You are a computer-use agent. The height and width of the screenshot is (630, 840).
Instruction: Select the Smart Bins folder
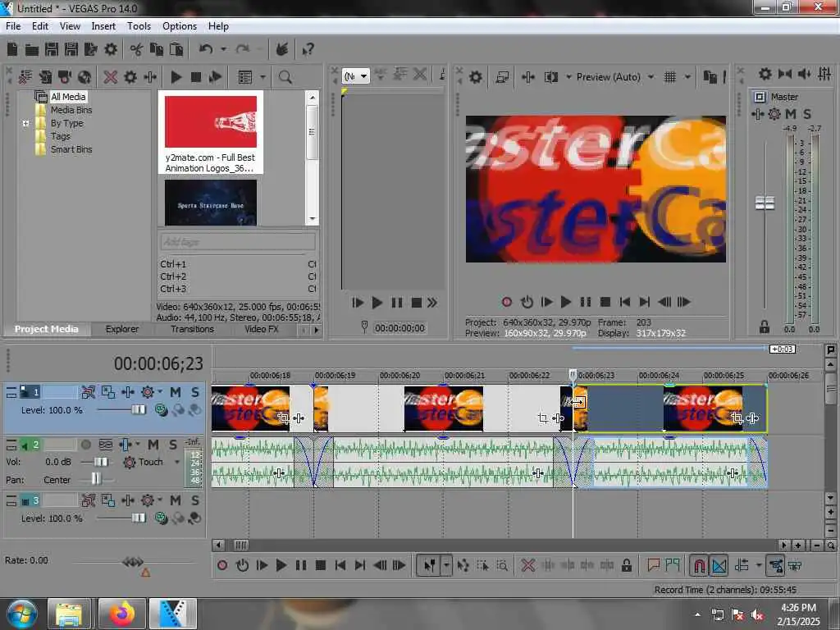tap(71, 149)
